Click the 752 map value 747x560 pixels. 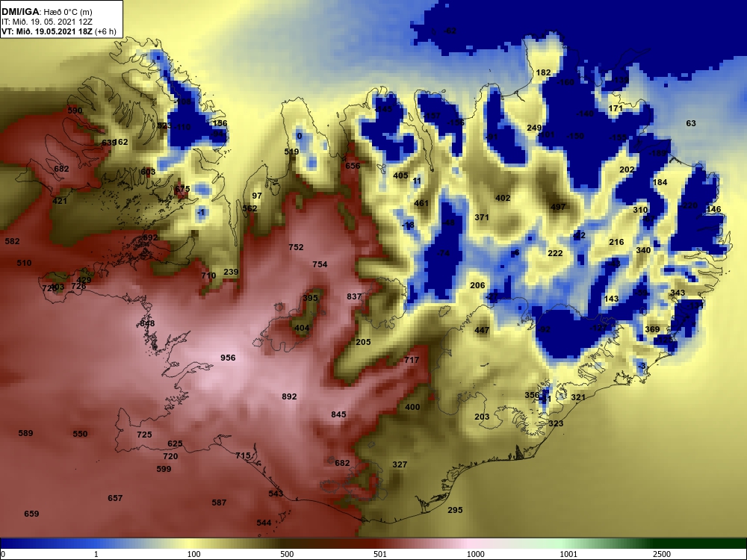296,247
